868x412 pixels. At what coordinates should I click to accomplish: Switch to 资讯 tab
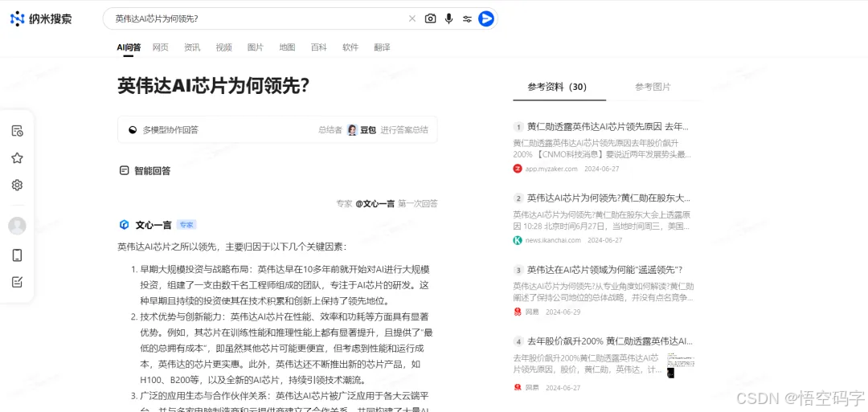[192, 47]
